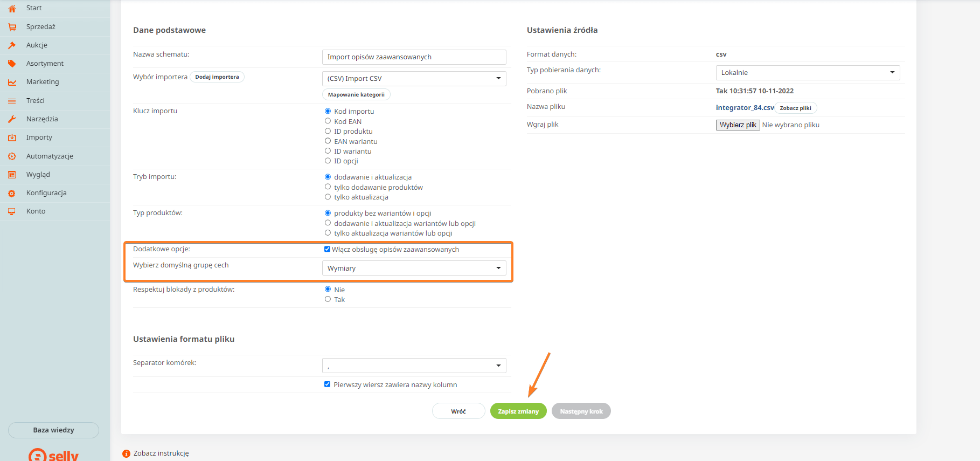Open the '(CSV) Import CSV' importer dropdown
This screenshot has height=461, width=980.
tap(414, 79)
